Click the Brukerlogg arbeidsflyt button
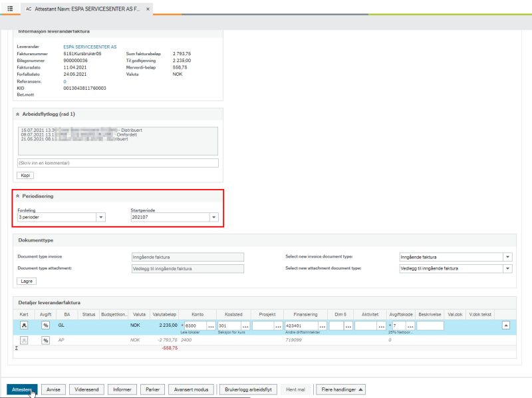The image size is (532, 398). point(248,389)
